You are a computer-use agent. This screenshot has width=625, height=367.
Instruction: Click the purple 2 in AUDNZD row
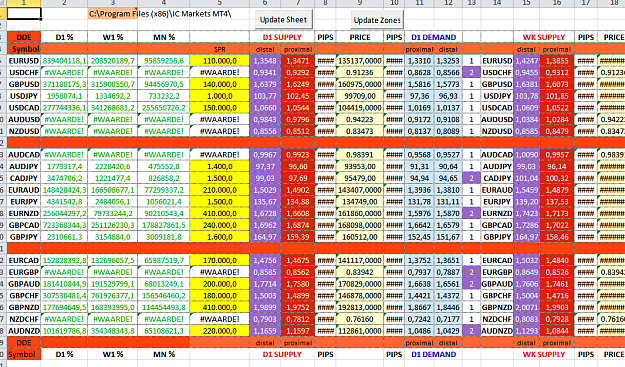pos(472,331)
